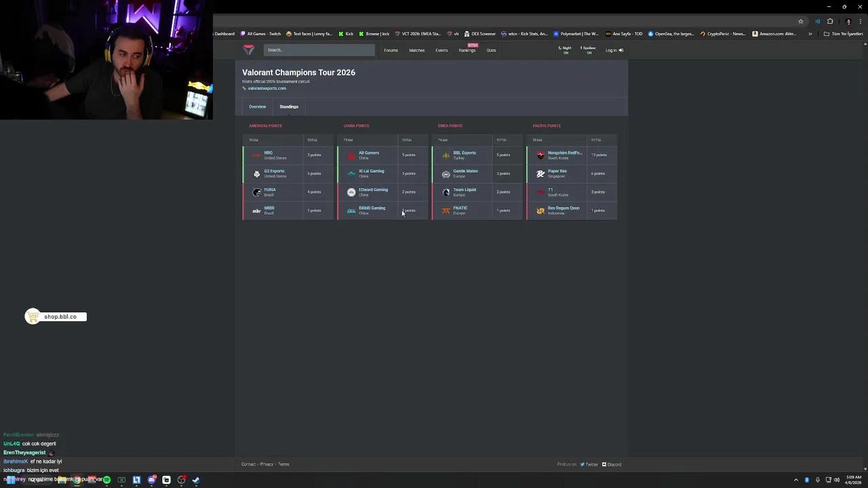
Task: Open the Rankings page
Action: [467, 50]
